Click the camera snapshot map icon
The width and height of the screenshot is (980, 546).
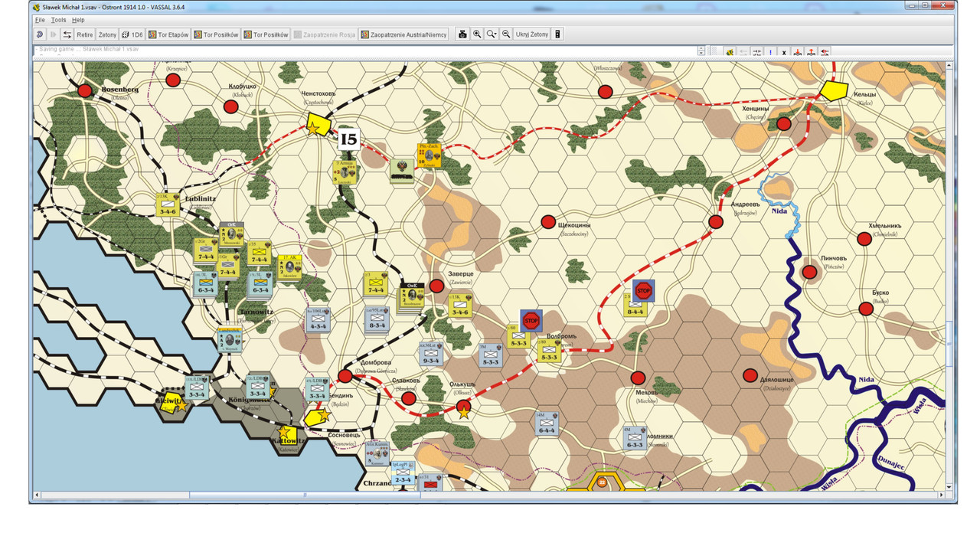point(462,34)
